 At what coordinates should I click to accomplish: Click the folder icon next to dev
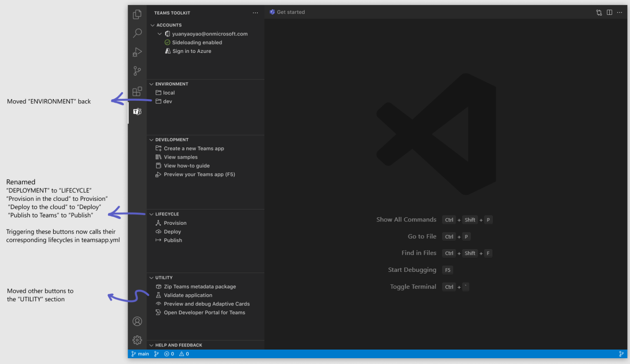(x=158, y=101)
